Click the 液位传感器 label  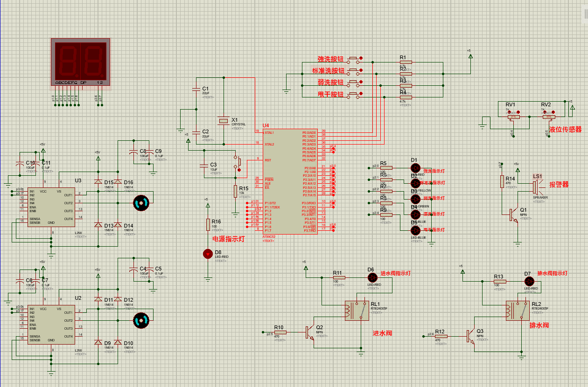click(x=566, y=130)
